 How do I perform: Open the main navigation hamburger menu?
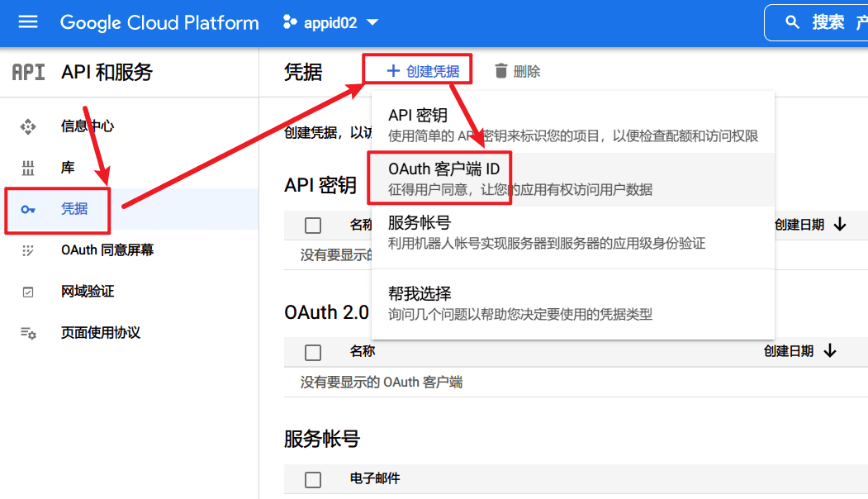(x=28, y=22)
